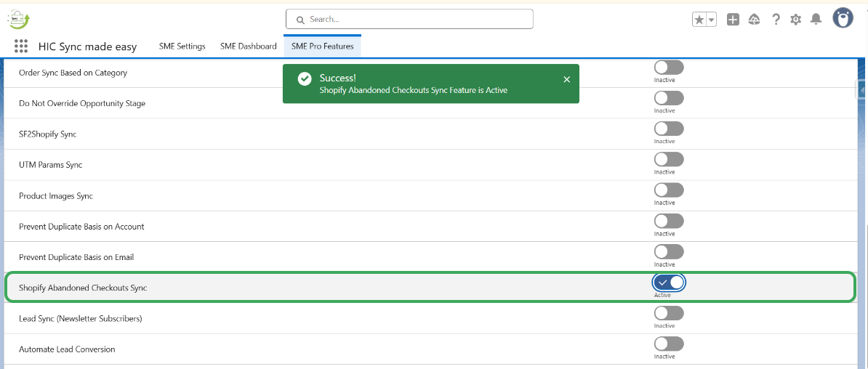The image size is (868, 369).
Task: Enable Product Images Sync toggle
Action: 669,190
